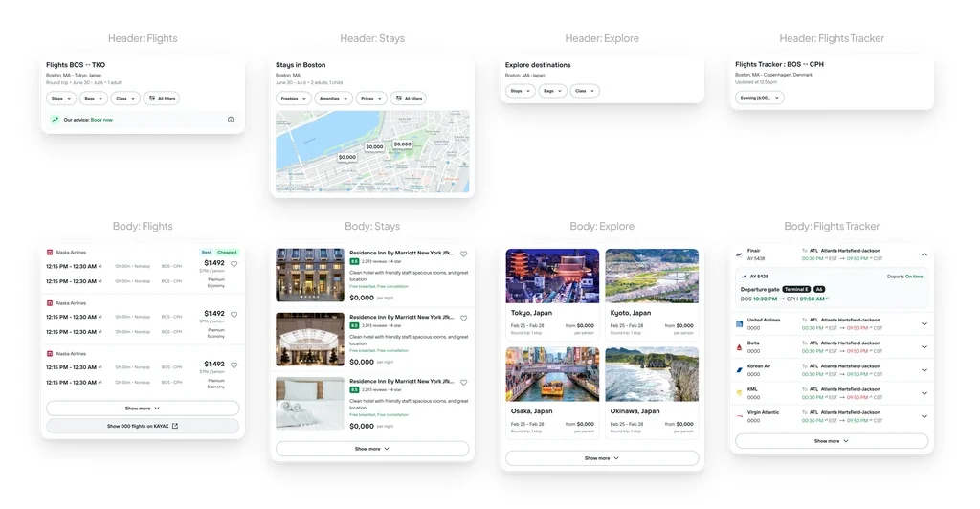Viewport: 980px width, 509px height.
Task: Open the Amenities dropdown
Action: [334, 98]
